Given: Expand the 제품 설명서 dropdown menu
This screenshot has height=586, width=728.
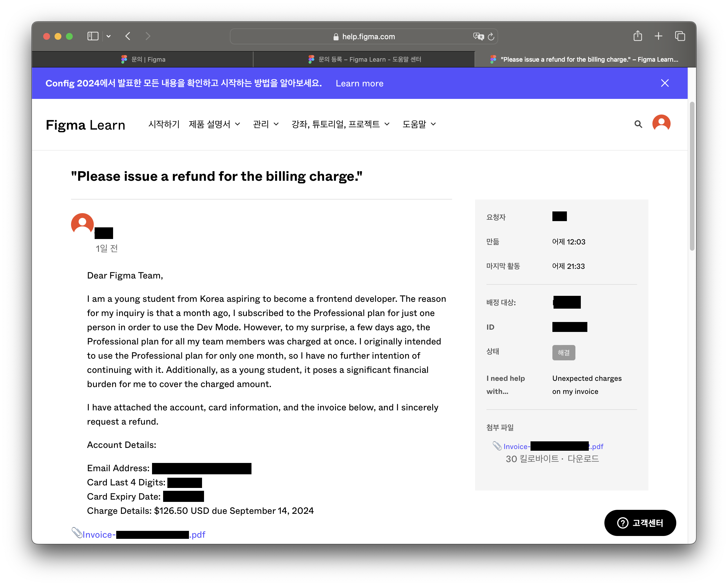Looking at the screenshot, I should click(x=215, y=124).
